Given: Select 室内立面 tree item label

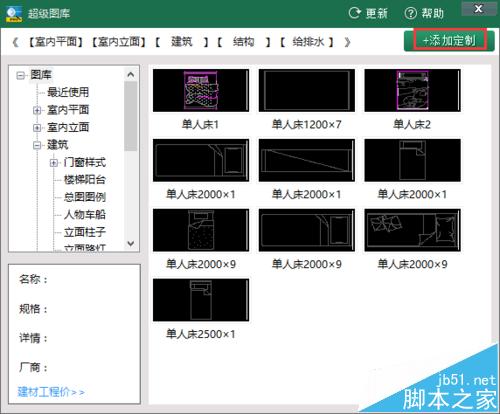Looking at the screenshot, I should 68,127.
